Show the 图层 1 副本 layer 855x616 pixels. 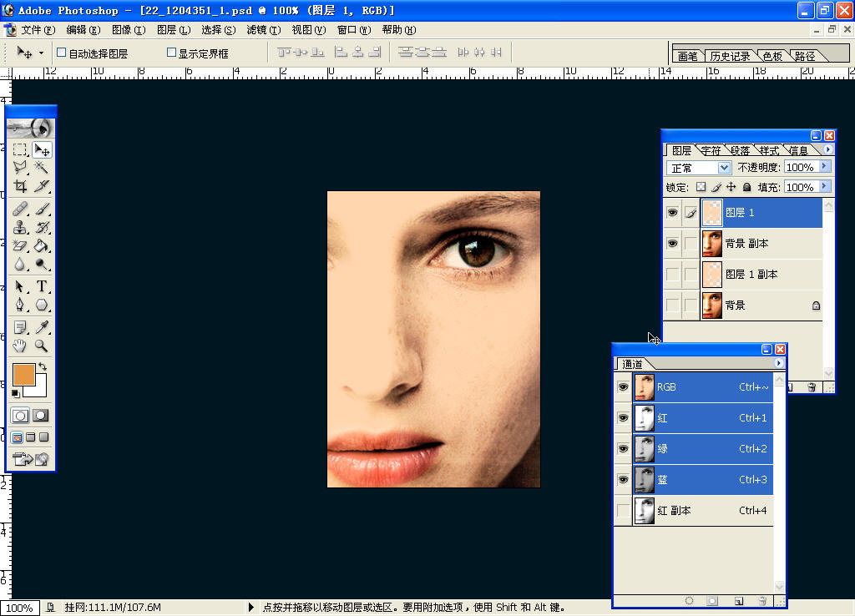click(x=672, y=275)
